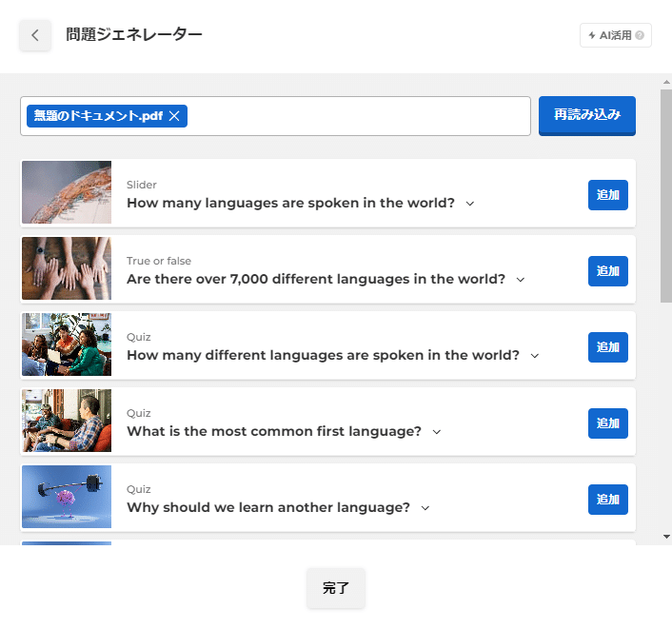
Task: Add the quiz 'How many different languages' question
Action: (607, 347)
